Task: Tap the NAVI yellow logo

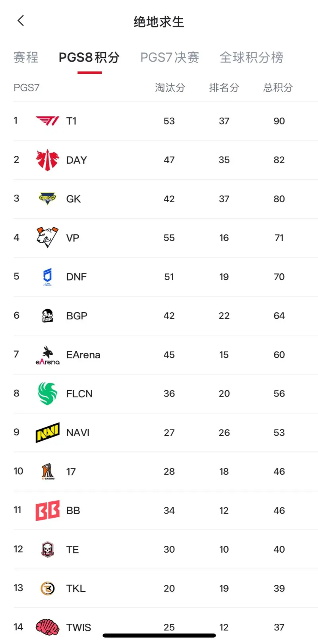Action: [47, 432]
